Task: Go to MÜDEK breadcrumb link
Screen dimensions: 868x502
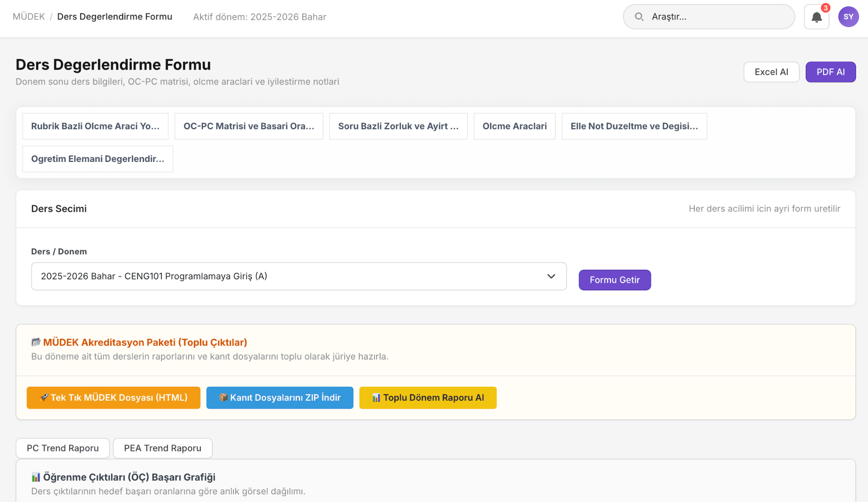Action: (29, 17)
